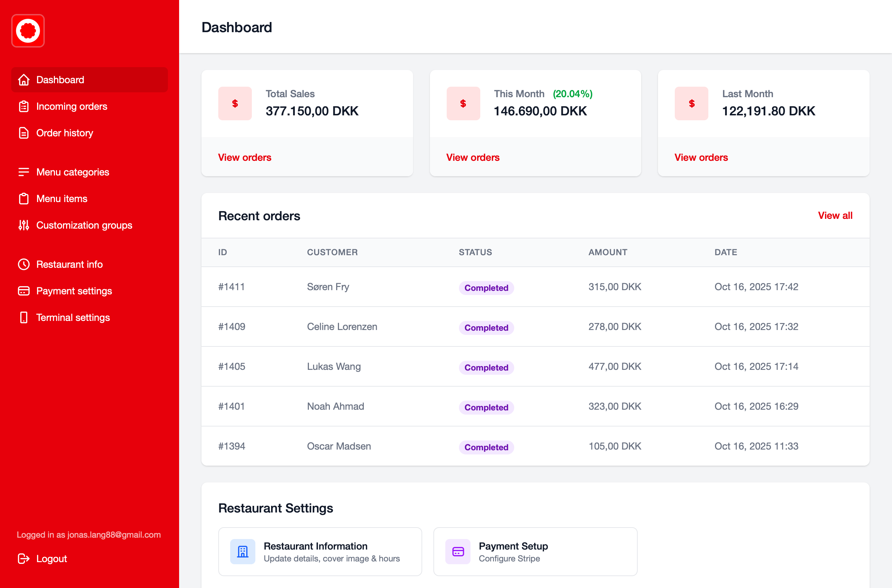Image resolution: width=892 pixels, height=588 pixels.
Task: Click the Menu items icon in sidebar
Action: click(x=23, y=198)
